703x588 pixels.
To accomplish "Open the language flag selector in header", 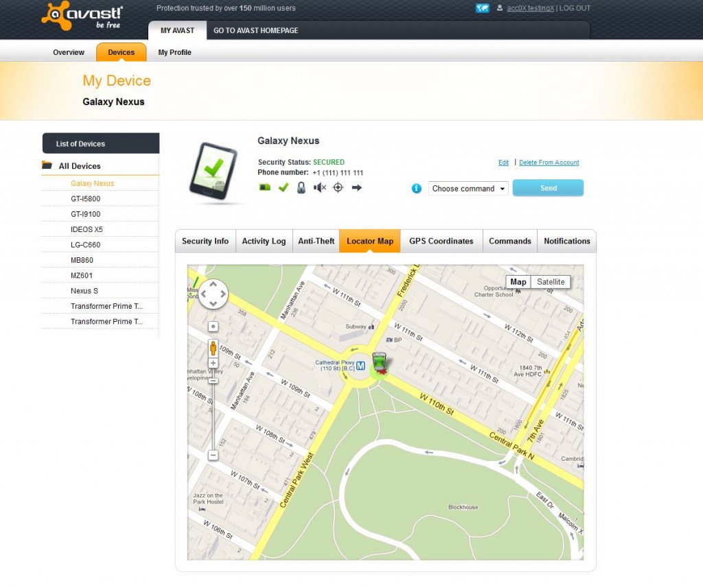I will pyautogui.click(x=482, y=8).
